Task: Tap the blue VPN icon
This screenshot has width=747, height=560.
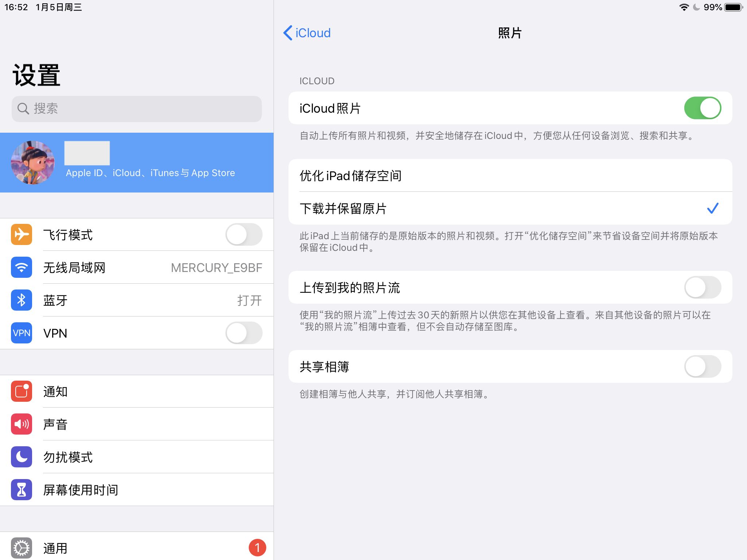Action: (x=22, y=333)
